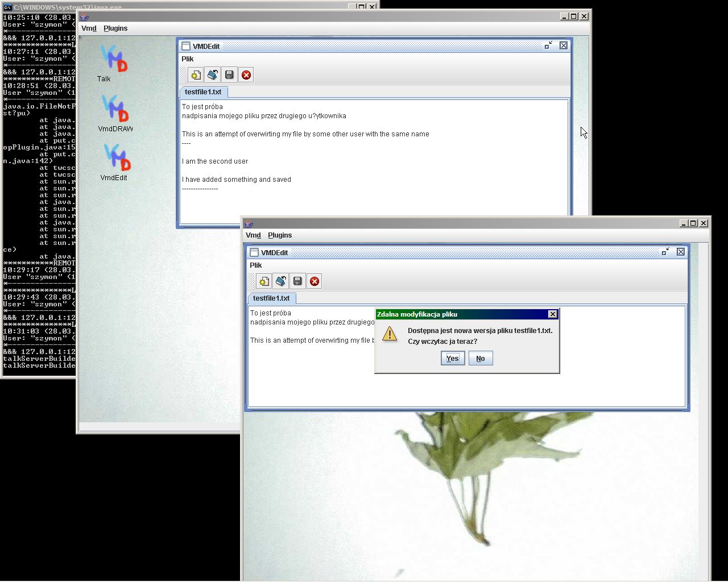The image size is (728, 582).
Task: Open the Vmd menu in the rear window
Action: [x=89, y=28]
